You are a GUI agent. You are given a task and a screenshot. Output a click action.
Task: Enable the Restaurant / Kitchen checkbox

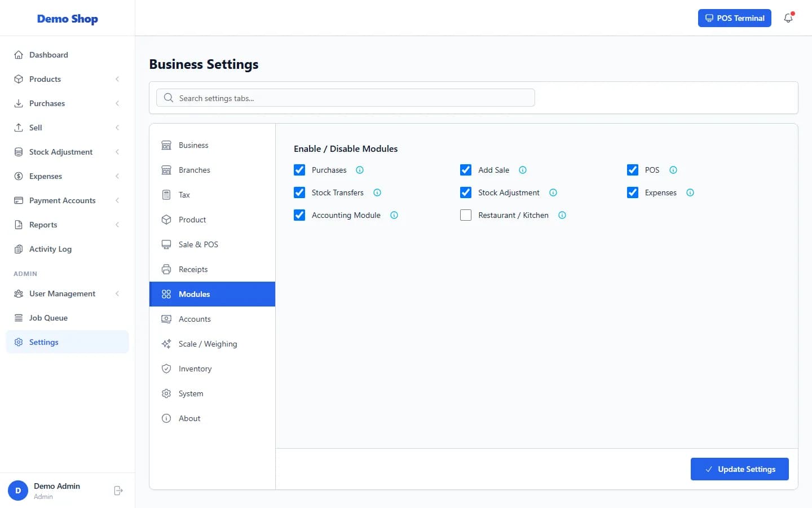tap(466, 215)
